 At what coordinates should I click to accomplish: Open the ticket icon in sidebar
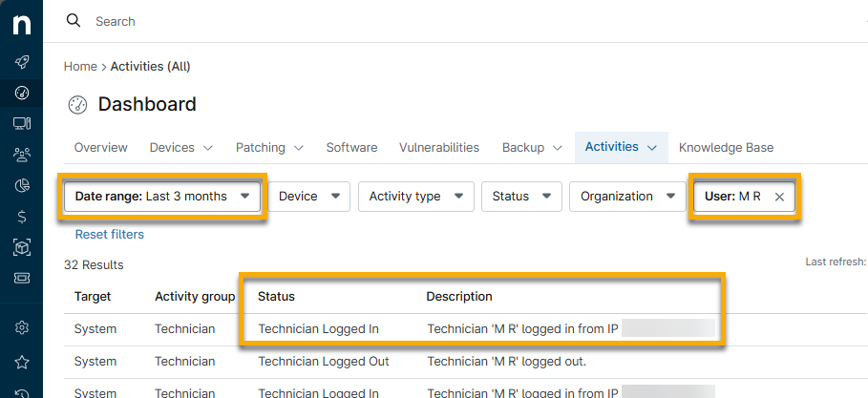click(21, 279)
